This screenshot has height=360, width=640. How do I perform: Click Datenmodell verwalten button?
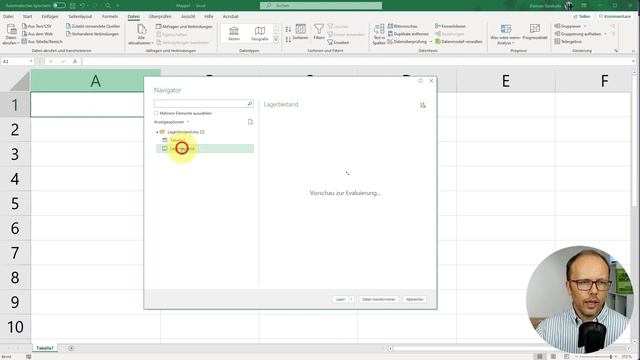coord(459,41)
